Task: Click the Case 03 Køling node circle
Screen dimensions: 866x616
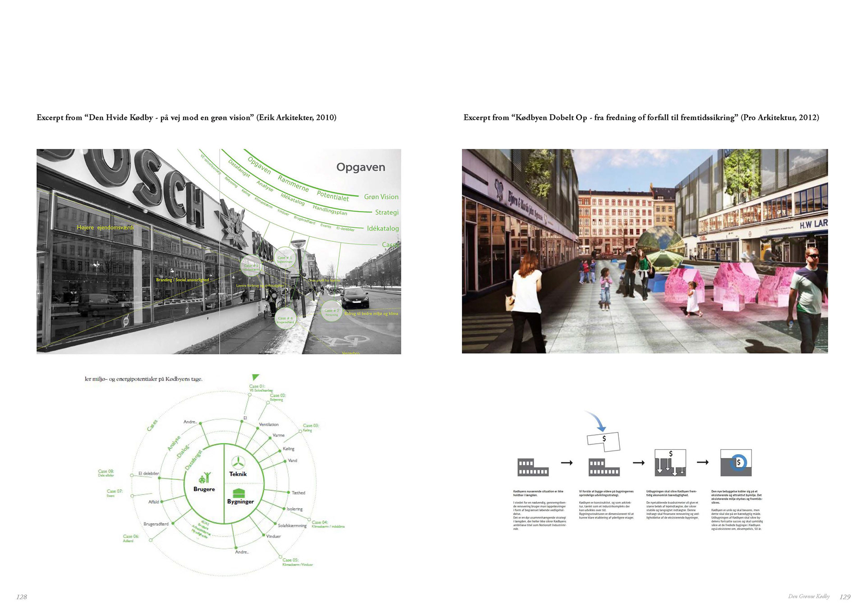Action: [301, 432]
